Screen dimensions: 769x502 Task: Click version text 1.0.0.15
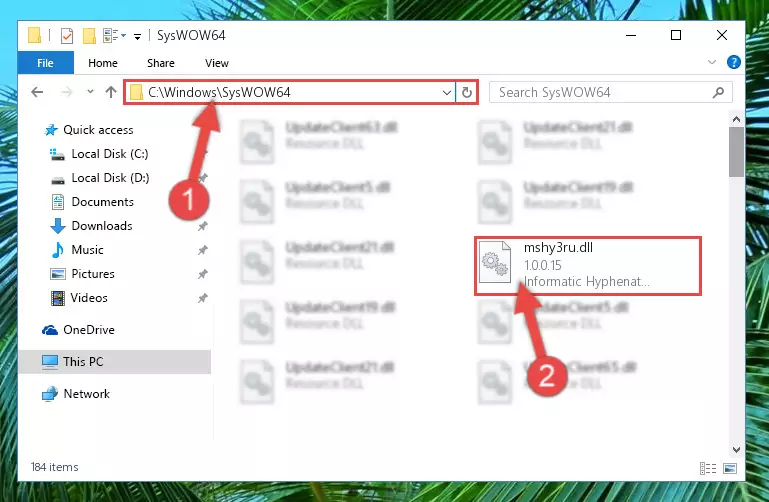coord(542,265)
